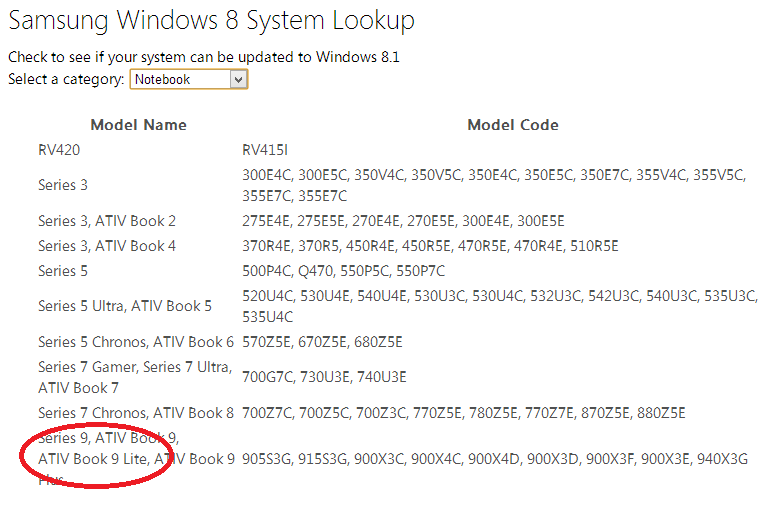Viewport: 775px width, 507px height.
Task: Select the model codes starting with 370R4E
Action: 431,246
